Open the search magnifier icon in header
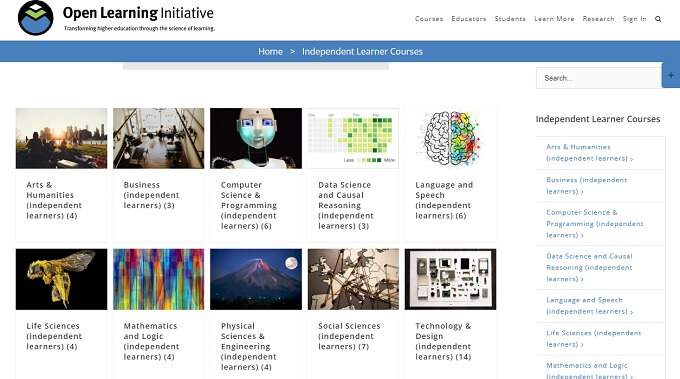This screenshot has width=680, height=379. point(658,19)
